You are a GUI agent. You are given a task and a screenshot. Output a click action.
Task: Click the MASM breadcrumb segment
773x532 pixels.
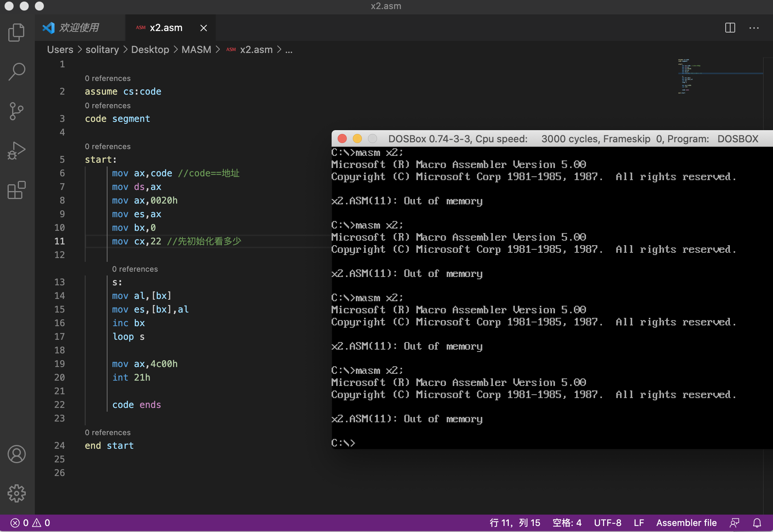(x=196, y=50)
